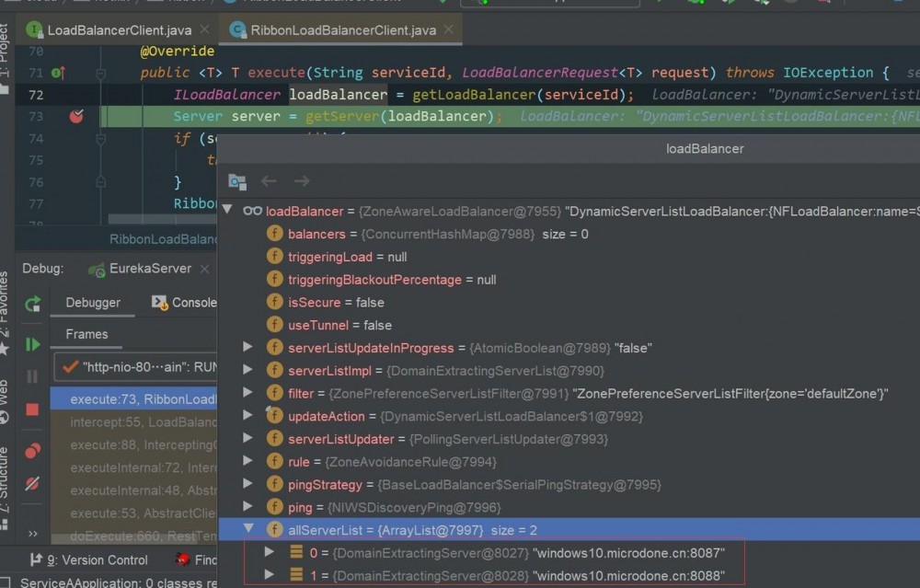The height and width of the screenshot is (588, 920).
Task: Select the balancers field row
Action: coord(569,234)
